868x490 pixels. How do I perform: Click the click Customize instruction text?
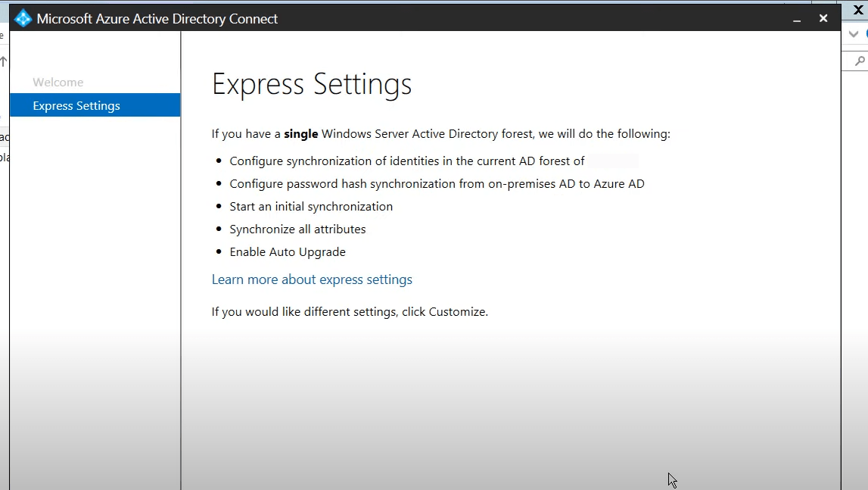[350, 311]
